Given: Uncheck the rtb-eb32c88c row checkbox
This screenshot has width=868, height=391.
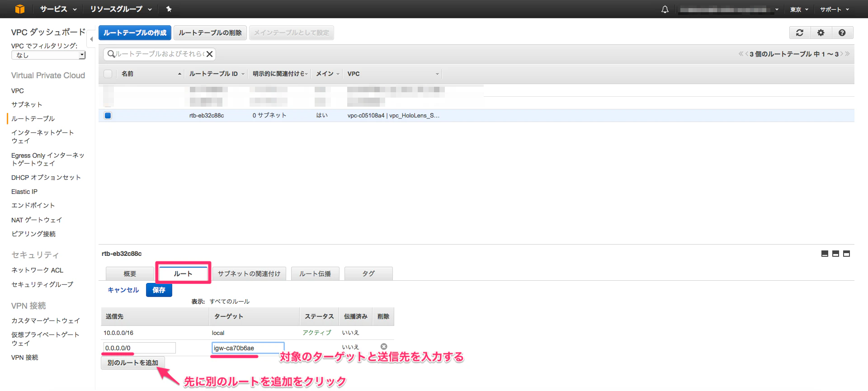Looking at the screenshot, I should pyautogui.click(x=108, y=115).
